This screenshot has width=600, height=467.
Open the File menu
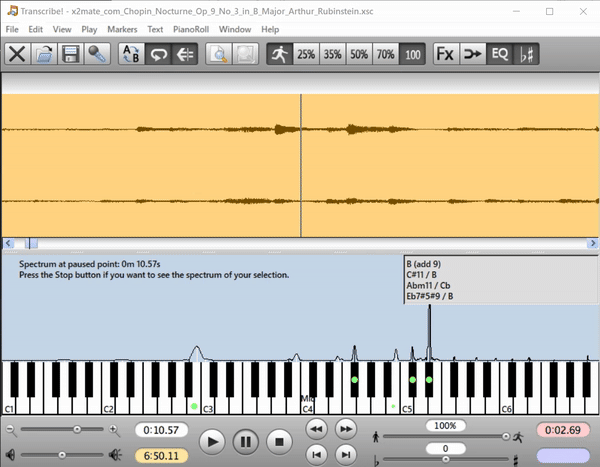[x=12, y=29]
